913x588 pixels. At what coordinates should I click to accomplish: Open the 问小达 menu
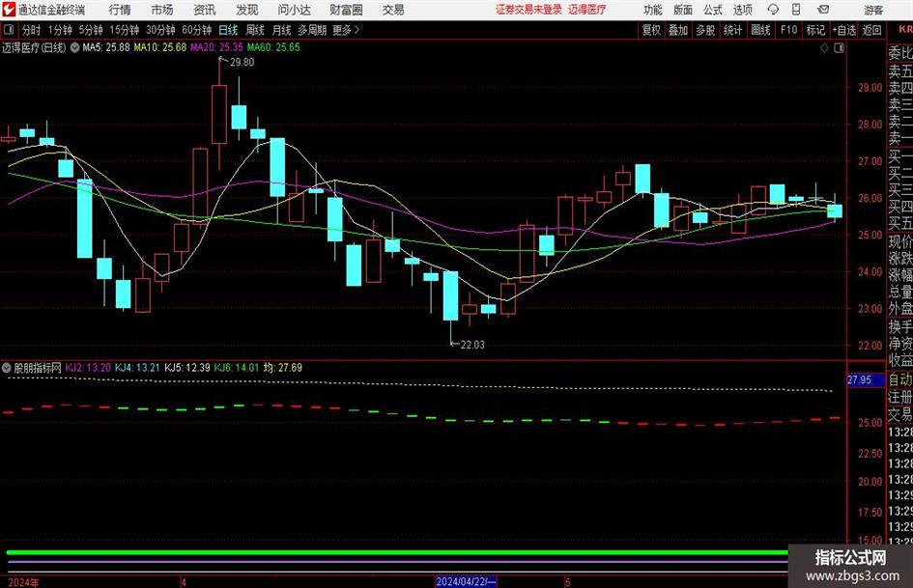[294, 10]
